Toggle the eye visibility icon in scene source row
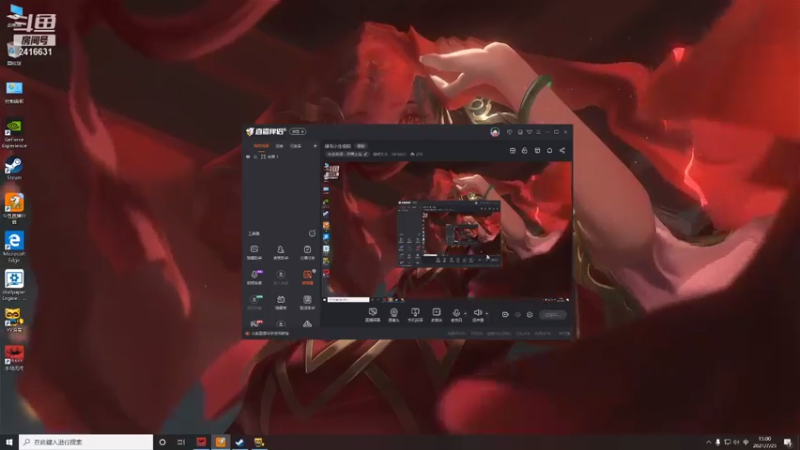The width and height of the screenshot is (800, 450). point(248,157)
